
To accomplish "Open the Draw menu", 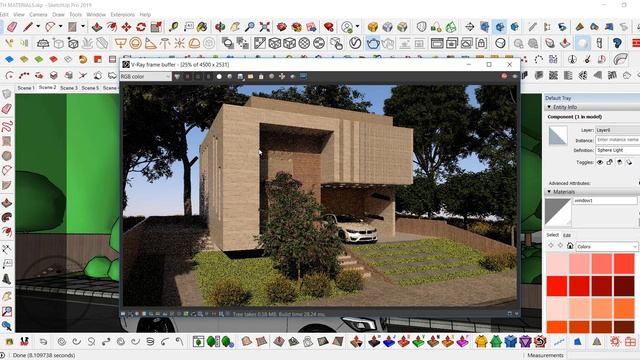I will [x=58, y=14].
